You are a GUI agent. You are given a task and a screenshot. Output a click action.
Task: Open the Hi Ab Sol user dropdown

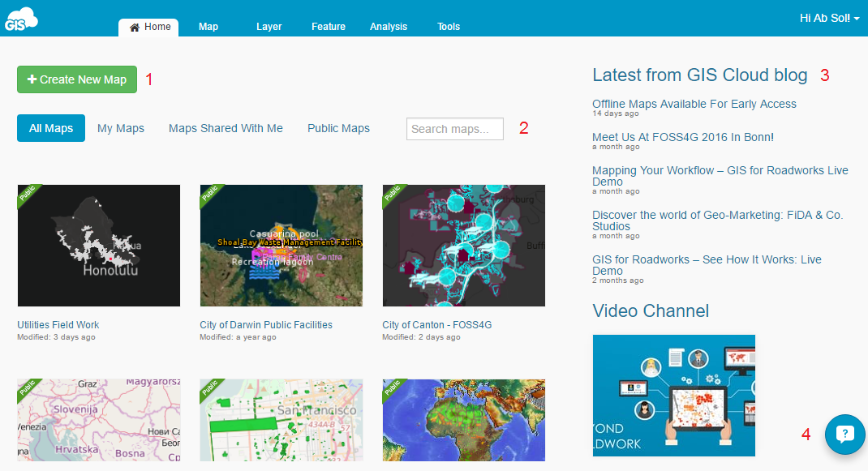pos(829,18)
